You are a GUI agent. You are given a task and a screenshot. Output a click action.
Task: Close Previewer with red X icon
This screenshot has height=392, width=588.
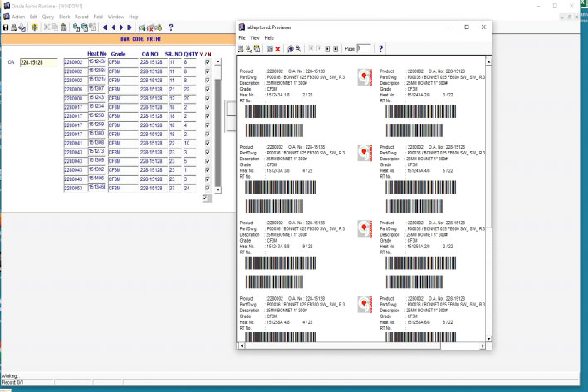coord(277,49)
